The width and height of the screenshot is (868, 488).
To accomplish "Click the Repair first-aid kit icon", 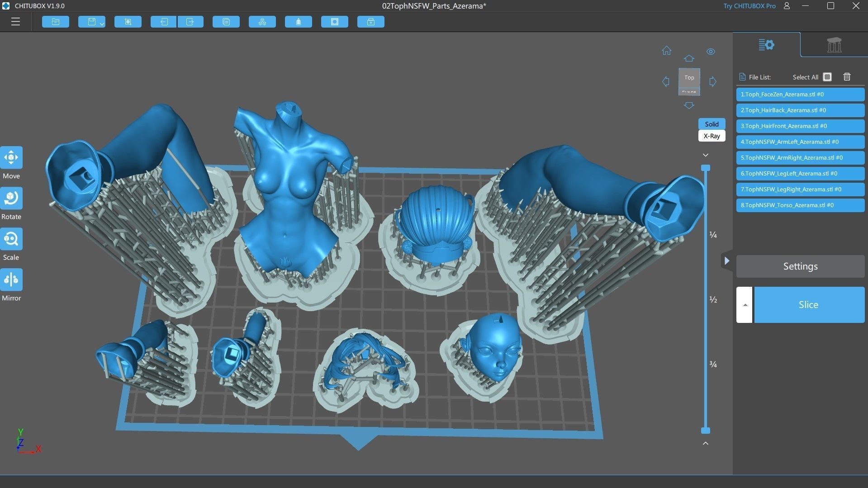I will [x=371, y=22].
